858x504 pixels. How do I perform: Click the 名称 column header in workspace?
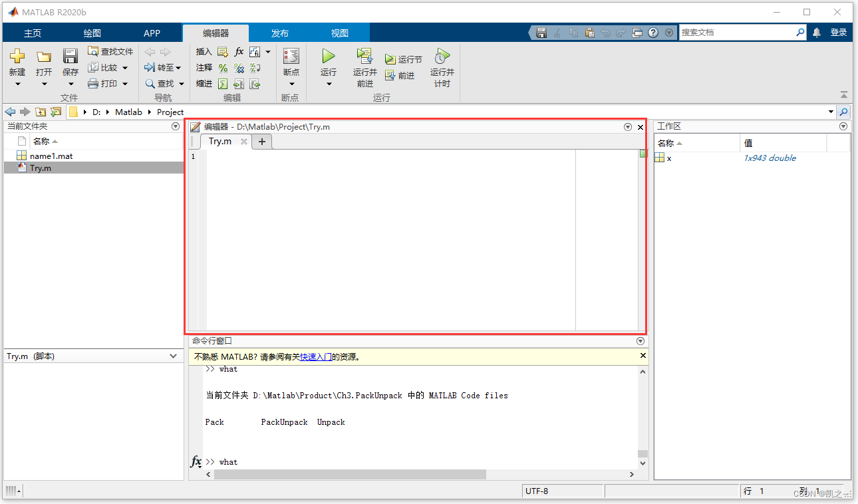coord(697,143)
